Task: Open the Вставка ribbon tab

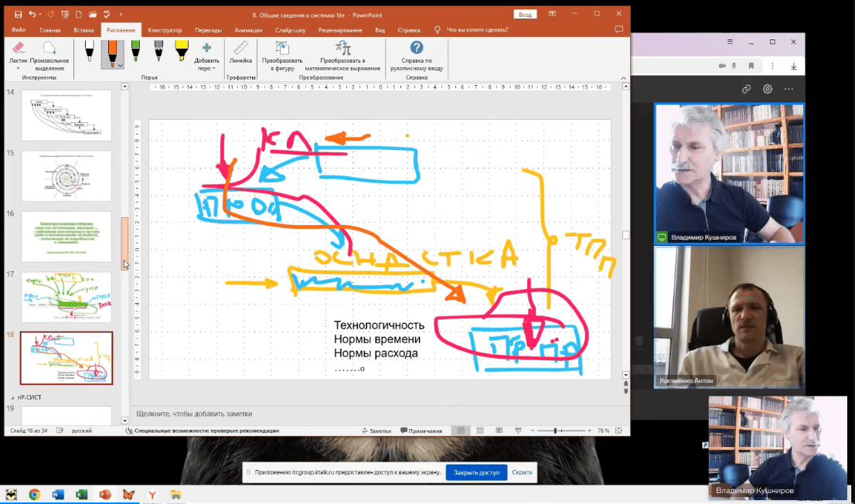Action: [83, 30]
